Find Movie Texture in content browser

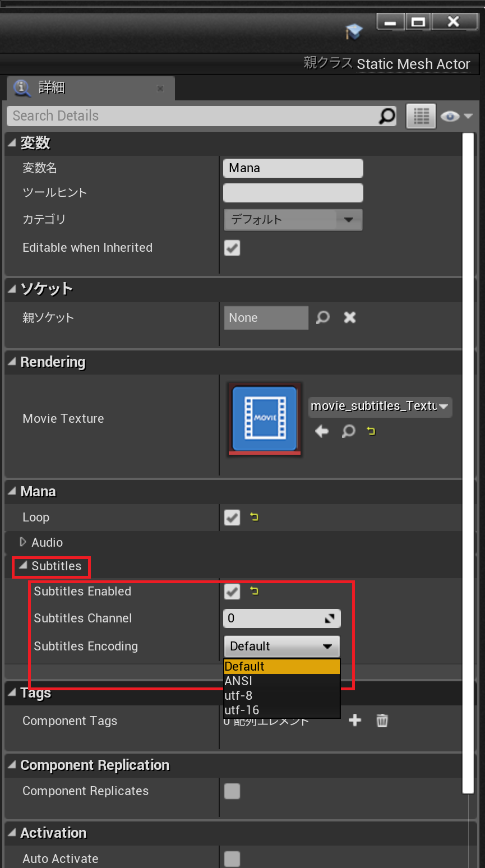pos(349,431)
